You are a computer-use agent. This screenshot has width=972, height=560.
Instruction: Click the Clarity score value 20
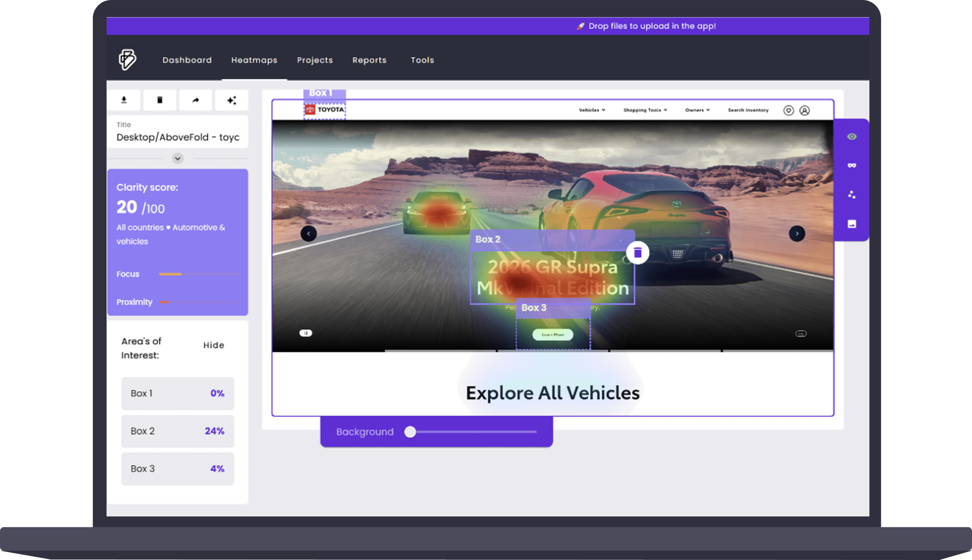(x=127, y=207)
